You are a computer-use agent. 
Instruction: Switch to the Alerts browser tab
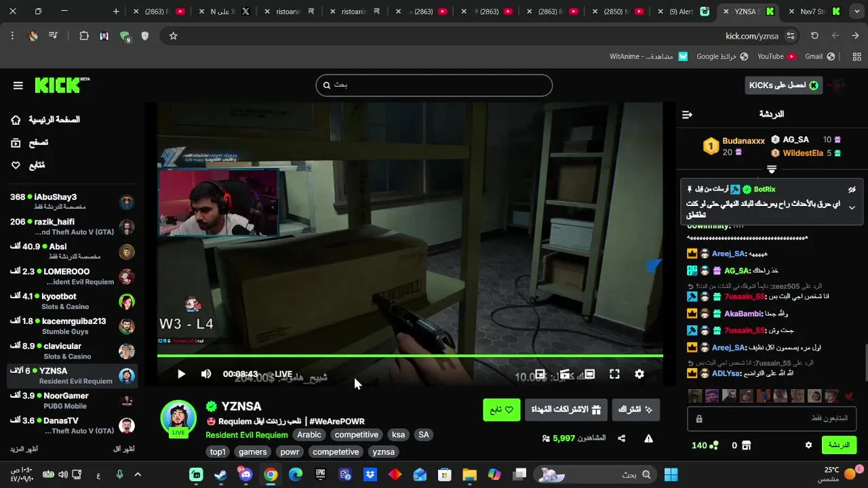tap(684, 12)
